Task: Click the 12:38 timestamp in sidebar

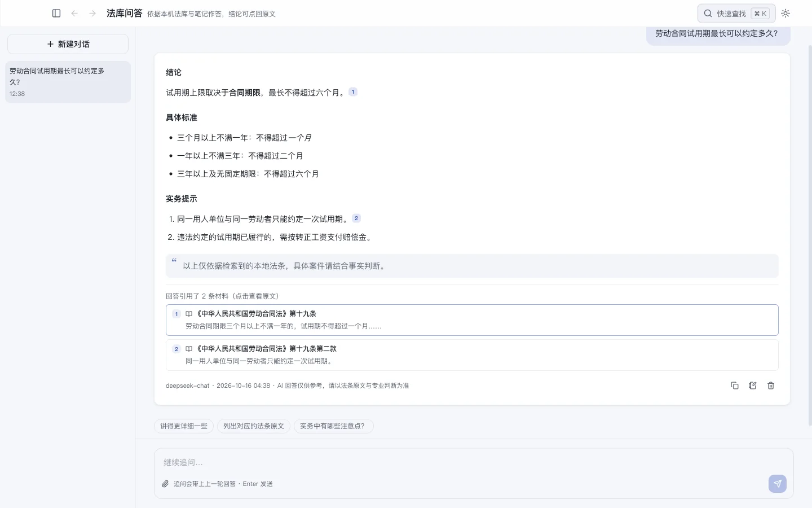Action: pos(17,94)
